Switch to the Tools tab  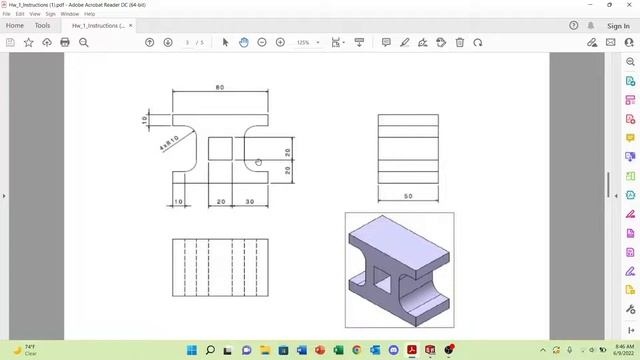pos(42,25)
